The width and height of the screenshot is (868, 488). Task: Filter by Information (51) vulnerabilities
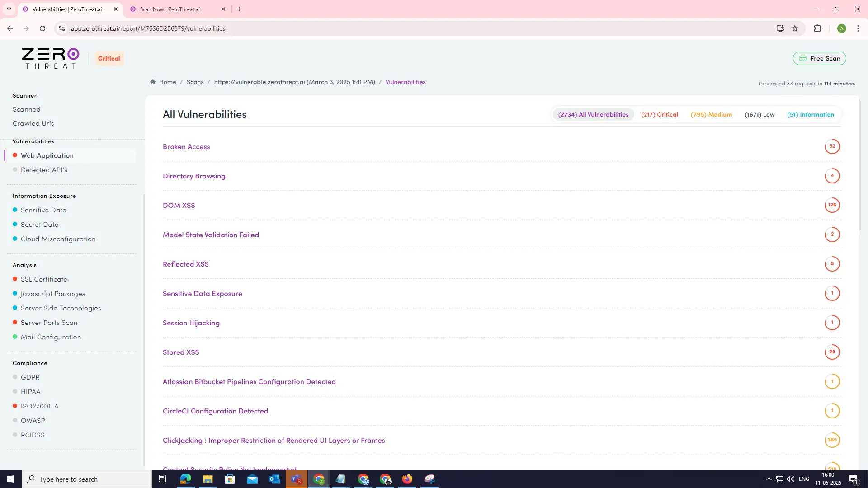(811, 114)
